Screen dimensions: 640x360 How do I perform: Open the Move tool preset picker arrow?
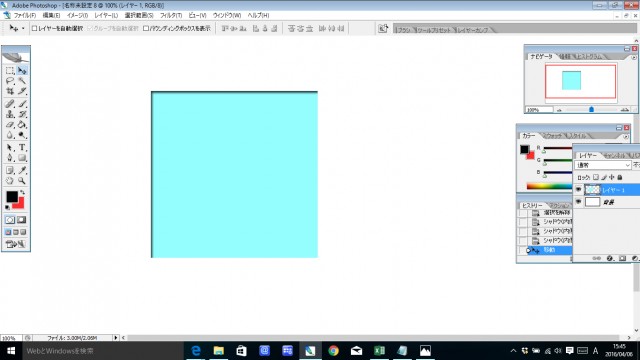point(23,28)
